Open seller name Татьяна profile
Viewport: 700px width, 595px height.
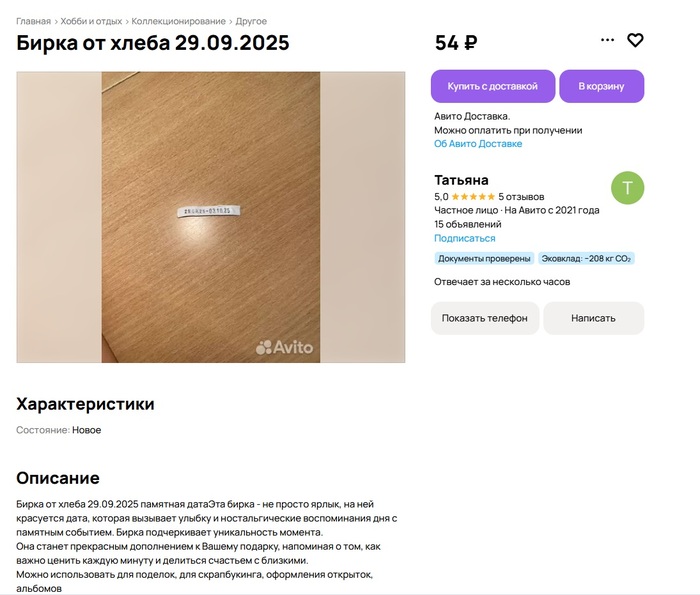[461, 180]
